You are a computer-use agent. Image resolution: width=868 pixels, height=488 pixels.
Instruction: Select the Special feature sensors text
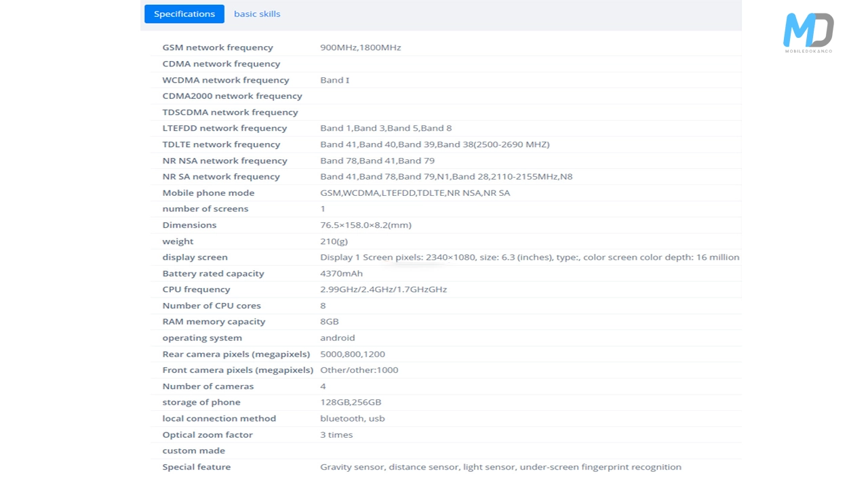click(x=500, y=467)
